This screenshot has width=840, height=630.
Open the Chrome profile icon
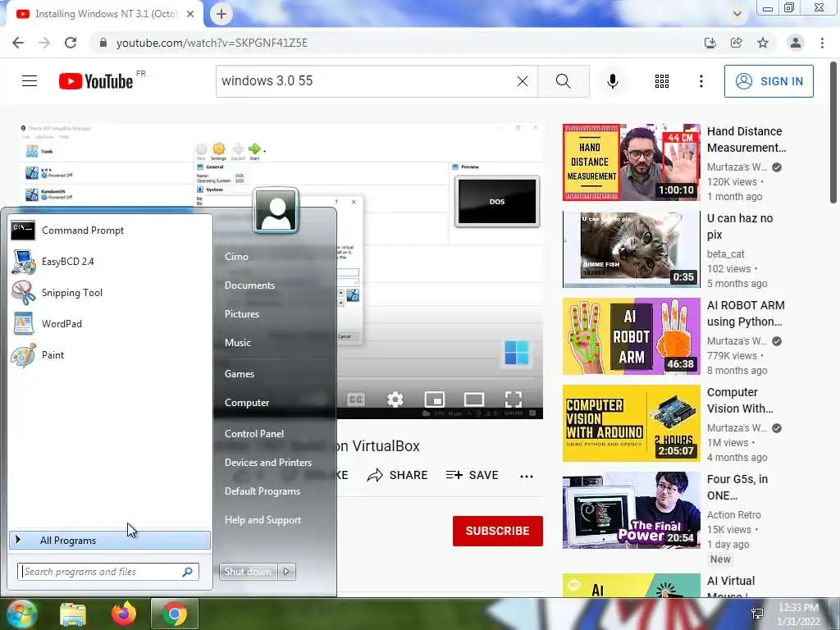(x=796, y=43)
